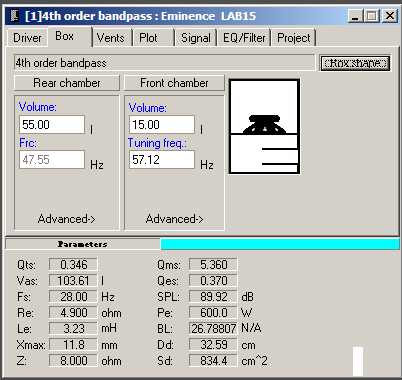The height and width of the screenshot is (380, 402).
Task: Click the Xmax value 11.8
Action: click(x=73, y=345)
